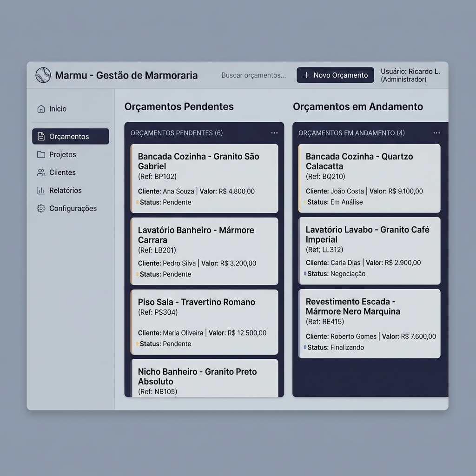Click the Clientes people icon
This screenshot has height=476, width=476.
click(41, 172)
